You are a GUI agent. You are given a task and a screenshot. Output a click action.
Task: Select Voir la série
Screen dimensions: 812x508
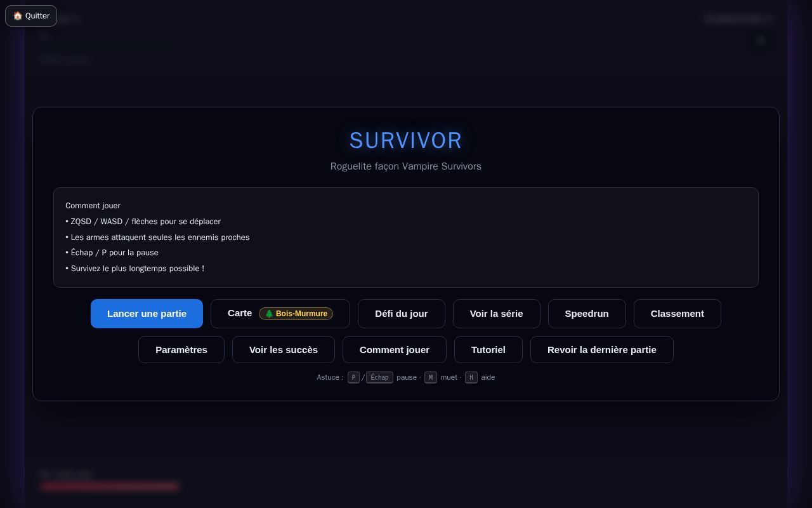[x=497, y=314]
